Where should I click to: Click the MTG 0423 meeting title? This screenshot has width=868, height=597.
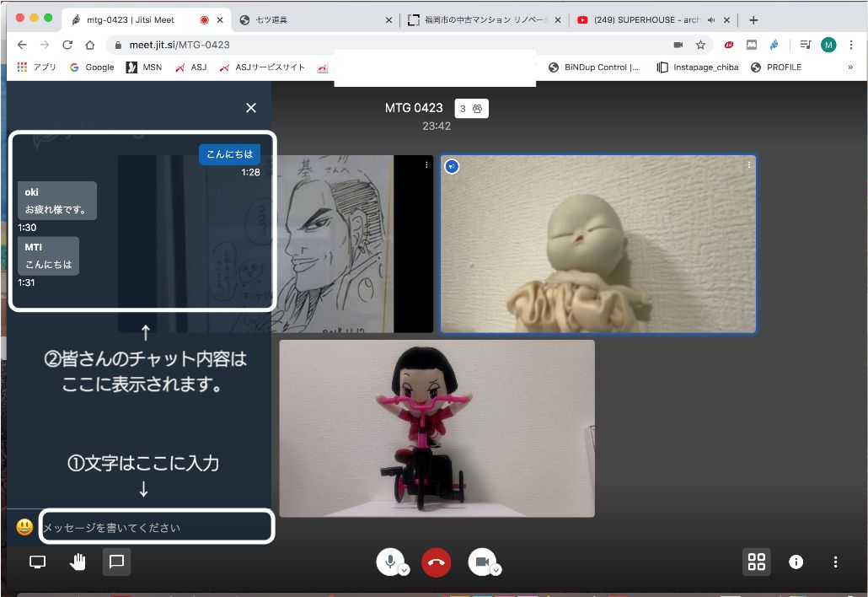pyautogui.click(x=414, y=108)
